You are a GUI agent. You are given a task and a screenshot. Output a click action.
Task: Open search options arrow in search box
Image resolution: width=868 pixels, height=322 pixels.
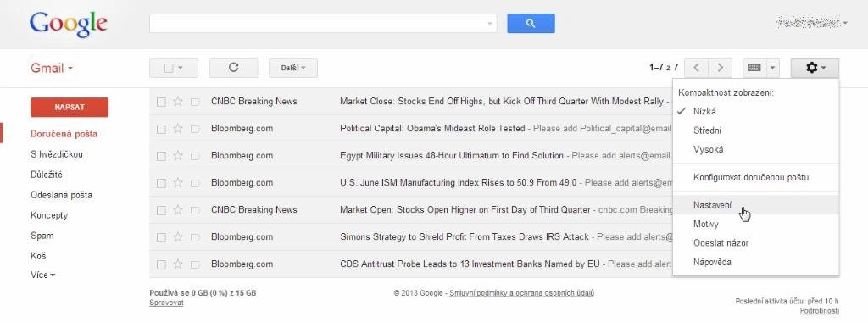click(x=489, y=24)
